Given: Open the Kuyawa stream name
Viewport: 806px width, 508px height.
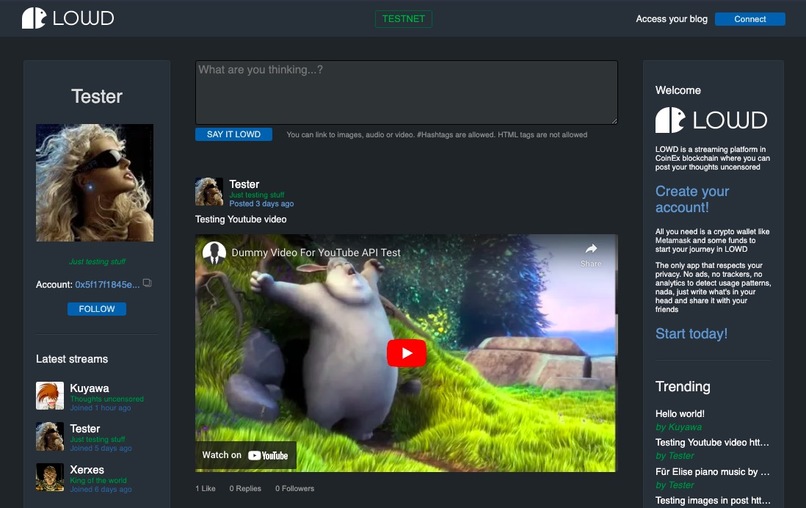Looking at the screenshot, I should 89,388.
